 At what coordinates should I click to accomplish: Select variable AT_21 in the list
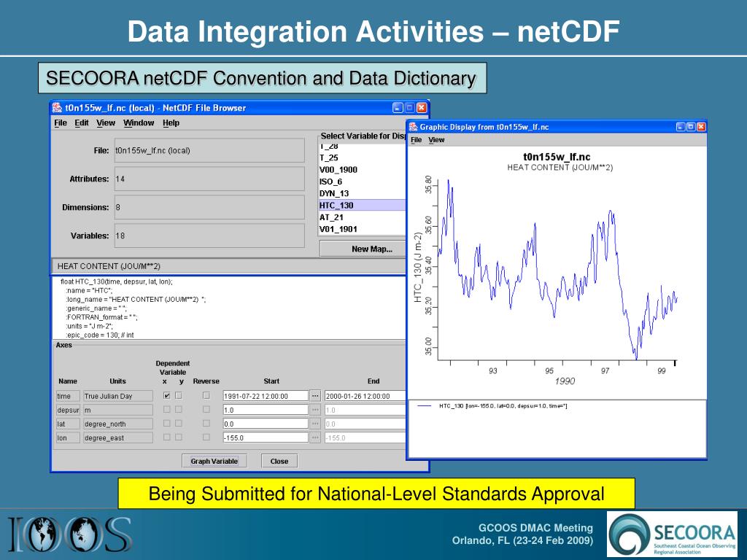[362, 217]
